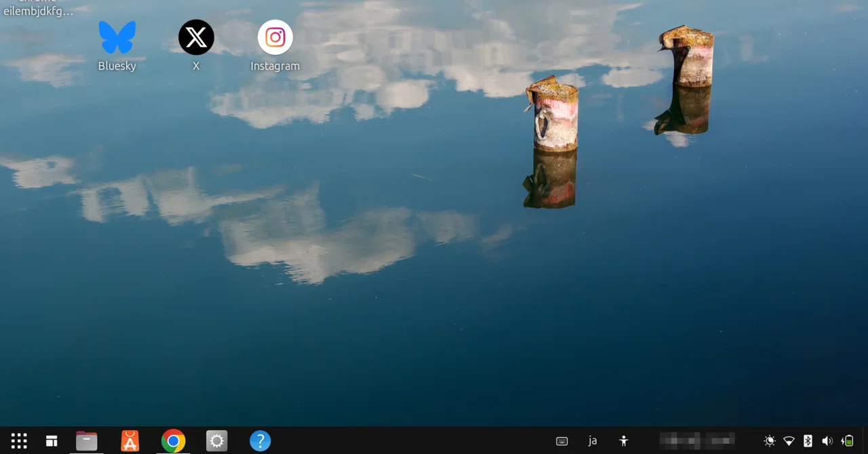This screenshot has width=868, height=454.
Task: Open the accessibility menu in tray
Action: 624,441
